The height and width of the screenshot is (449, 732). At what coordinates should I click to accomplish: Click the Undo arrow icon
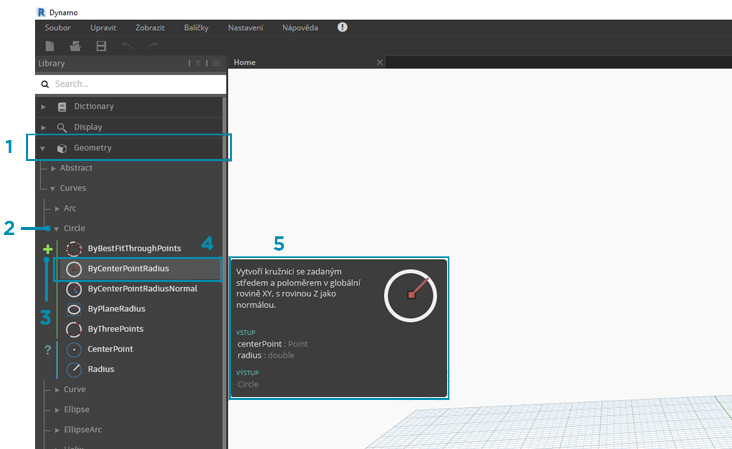pos(127,46)
